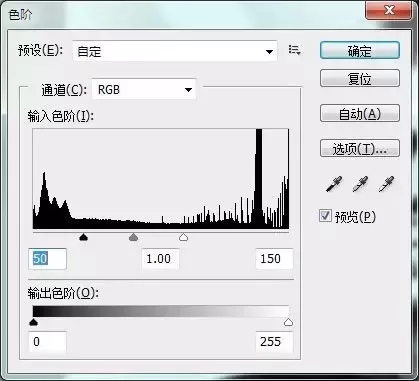Open 选项(T)... options dialog
The width and height of the screenshot is (419, 381).
[360, 148]
